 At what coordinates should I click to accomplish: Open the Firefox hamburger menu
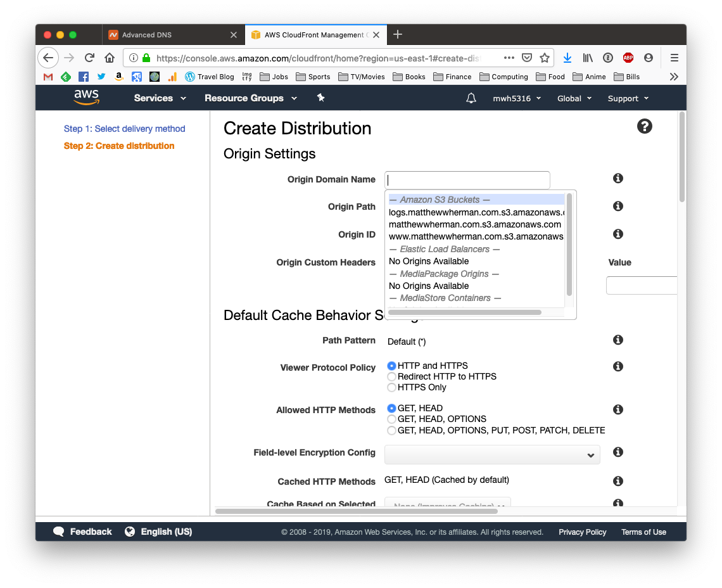coord(674,58)
